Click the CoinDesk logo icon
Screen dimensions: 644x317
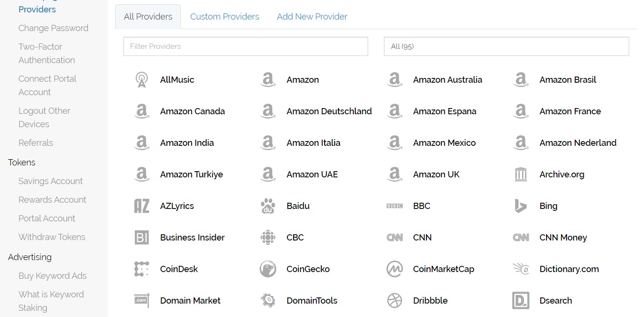[142, 269]
